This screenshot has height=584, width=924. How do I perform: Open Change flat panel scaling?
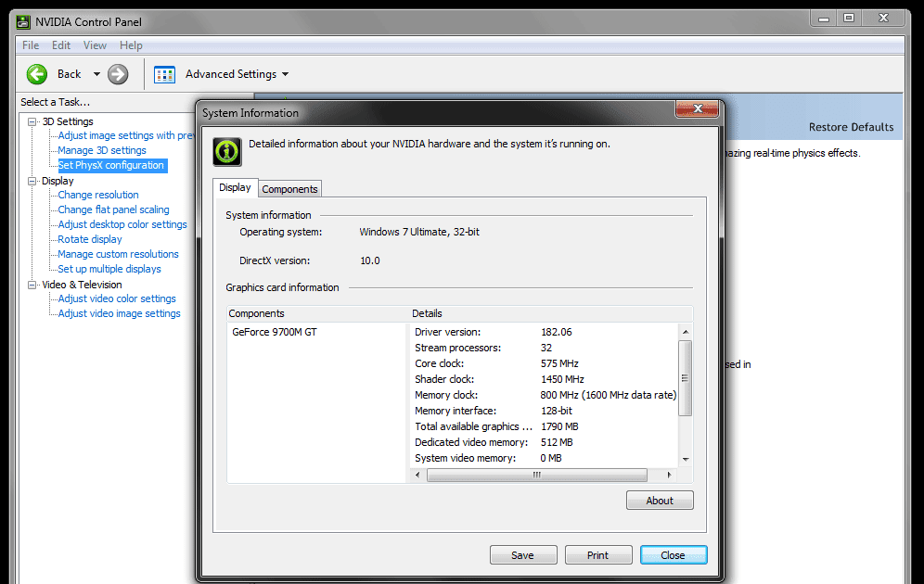(x=114, y=209)
